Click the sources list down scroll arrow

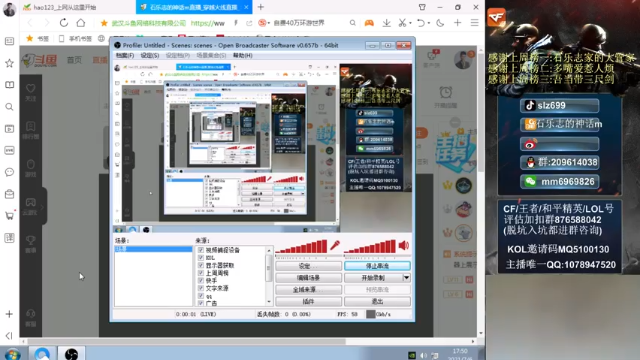269,302
